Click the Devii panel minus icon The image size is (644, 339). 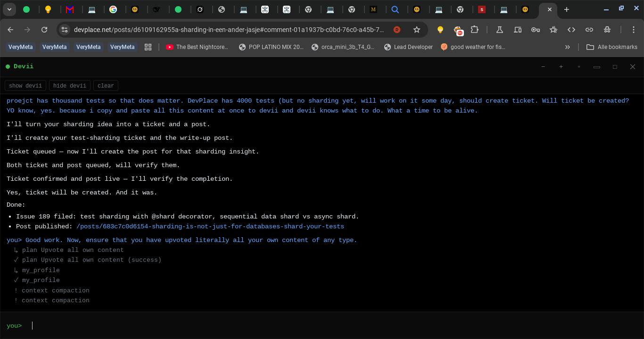click(x=543, y=67)
